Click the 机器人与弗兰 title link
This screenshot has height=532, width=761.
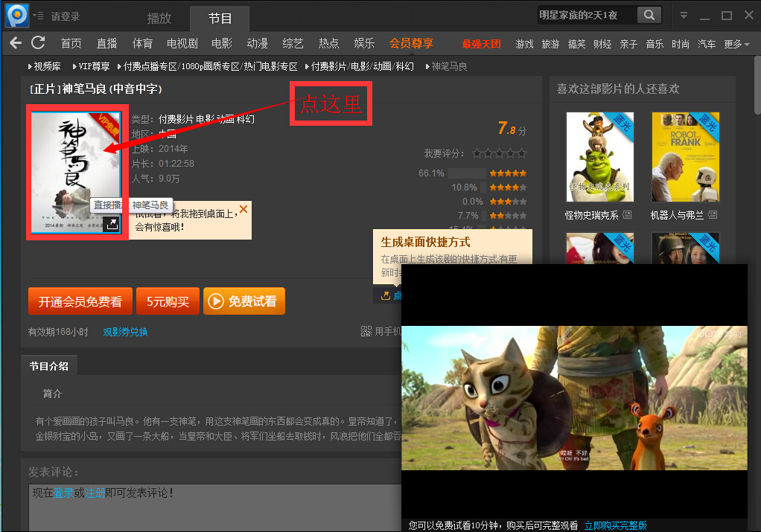[677, 215]
